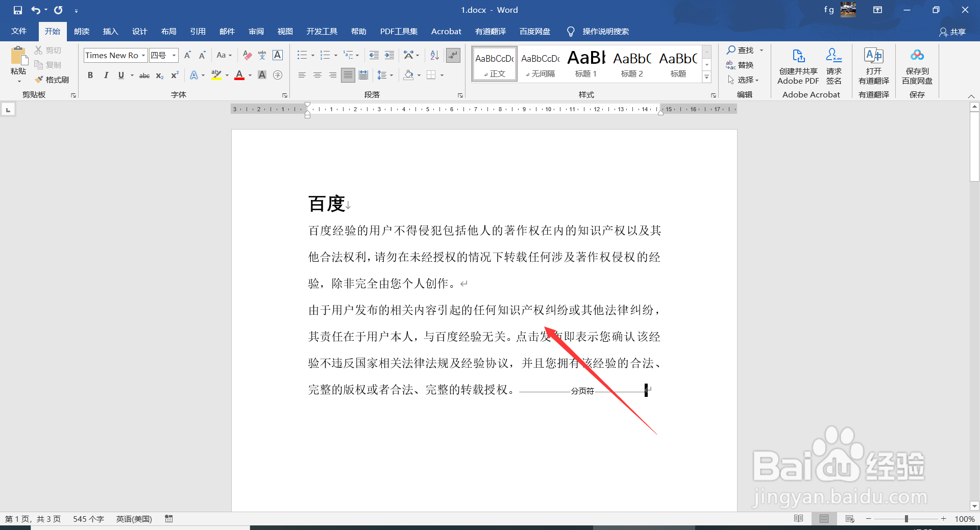Save the document with the floppy disk icon
Image resolution: width=980 pixels, height=530 pixels.
(x=18, y=10)
